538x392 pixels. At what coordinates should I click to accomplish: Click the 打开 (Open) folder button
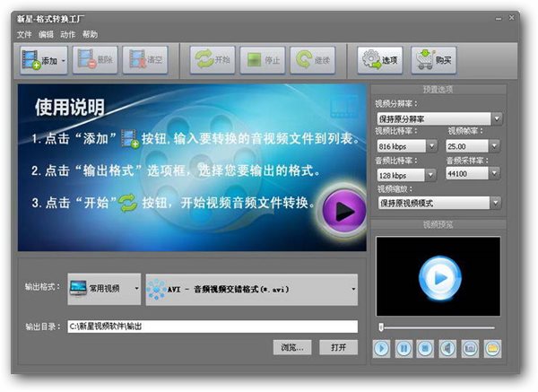point(338,347)
